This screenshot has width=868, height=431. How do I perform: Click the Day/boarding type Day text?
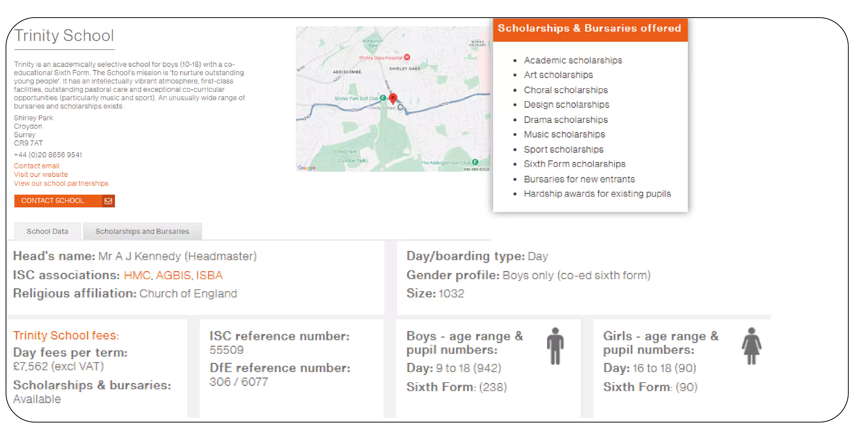click(x=477, y=256)
